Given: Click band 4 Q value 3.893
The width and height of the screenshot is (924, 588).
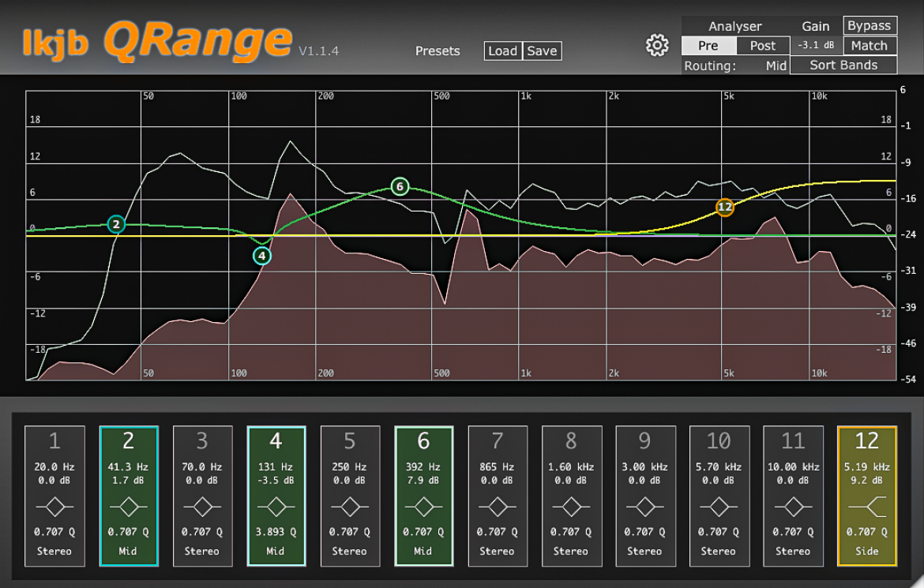Looking at the screenshot, I should point(275,532).
